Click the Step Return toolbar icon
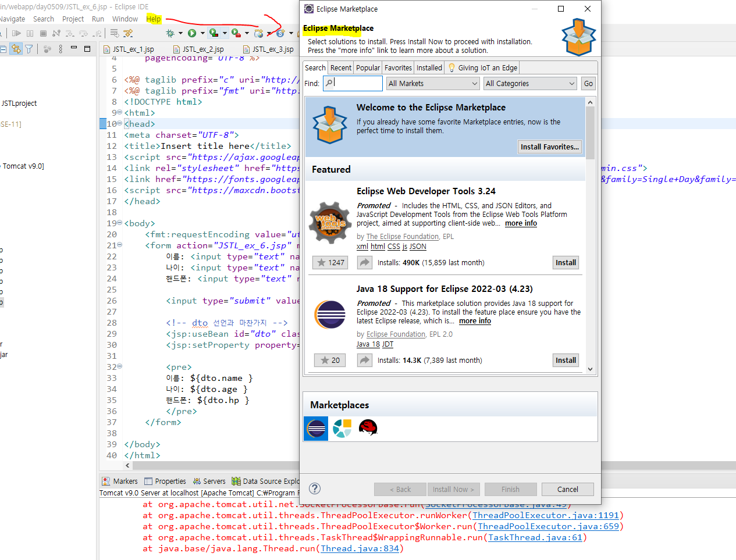 click(x=97, y=33)
